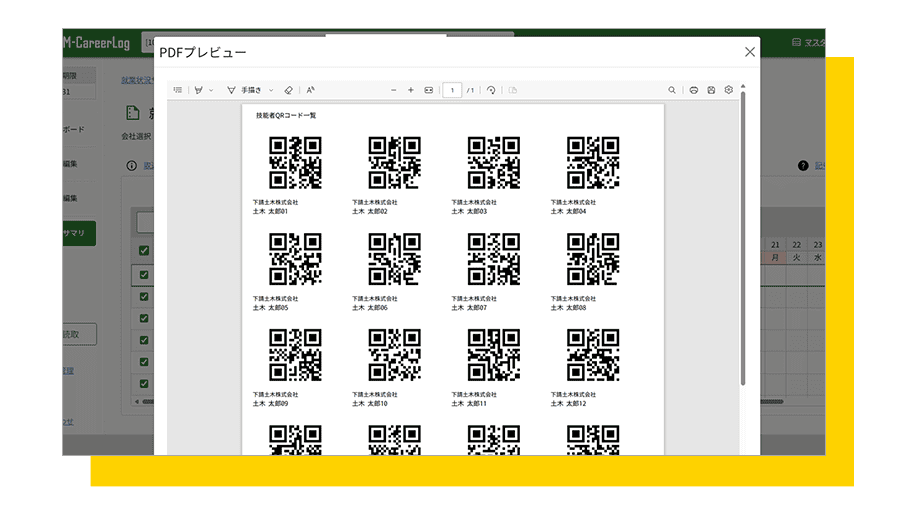Click the QR code for 土木 太郎08
916x515 pixels.
pos(593,259)
